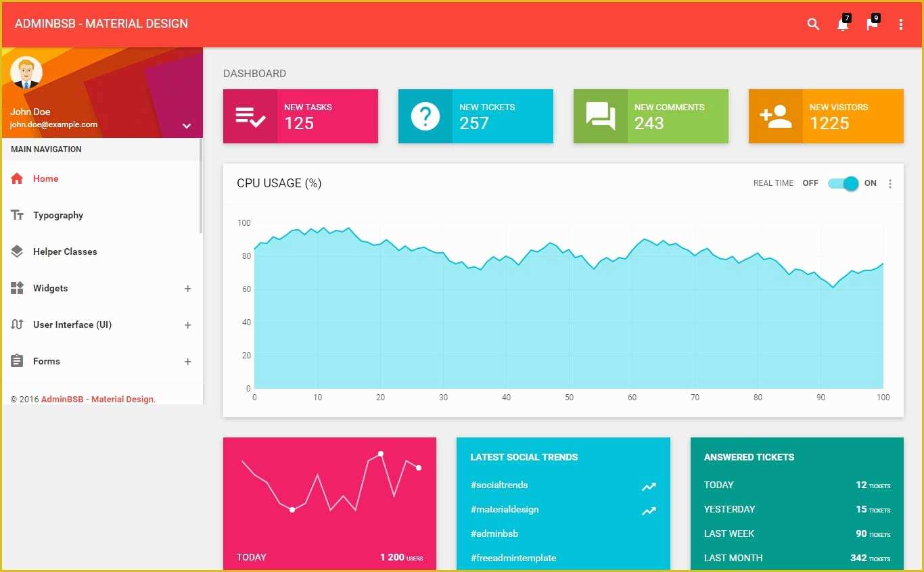
Task: Select the Widgets menu label
Action: pyautogui.click(x=51, y=288)
